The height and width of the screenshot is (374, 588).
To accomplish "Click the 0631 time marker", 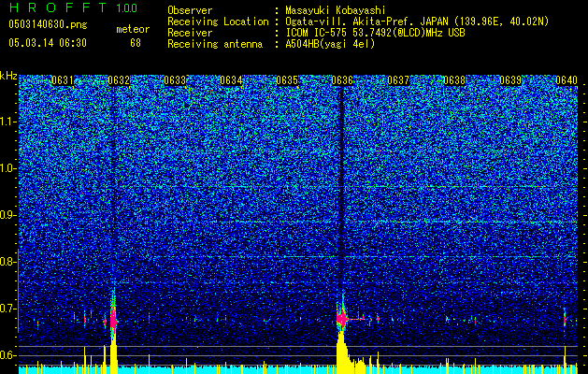I will tap(63, 80).
